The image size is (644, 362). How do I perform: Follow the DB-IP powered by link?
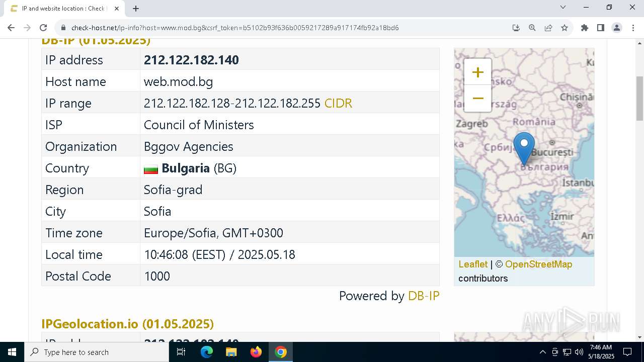(x=424, y=296)
